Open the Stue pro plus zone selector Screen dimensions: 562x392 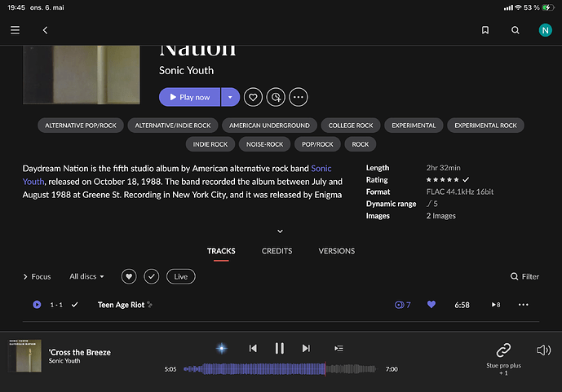[x=503, y=359]
